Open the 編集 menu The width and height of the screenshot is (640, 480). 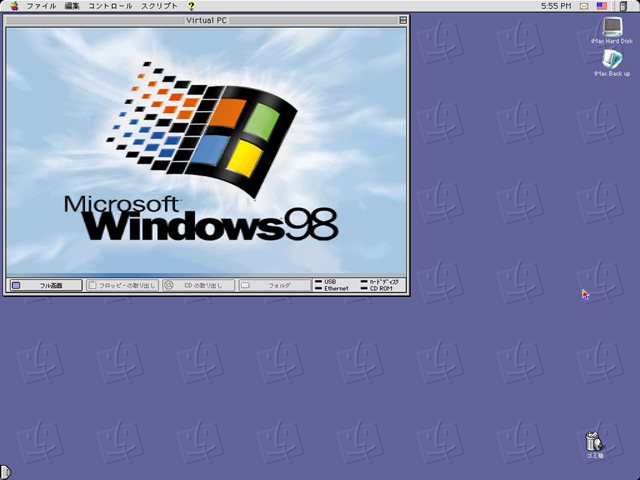point(72,6)
